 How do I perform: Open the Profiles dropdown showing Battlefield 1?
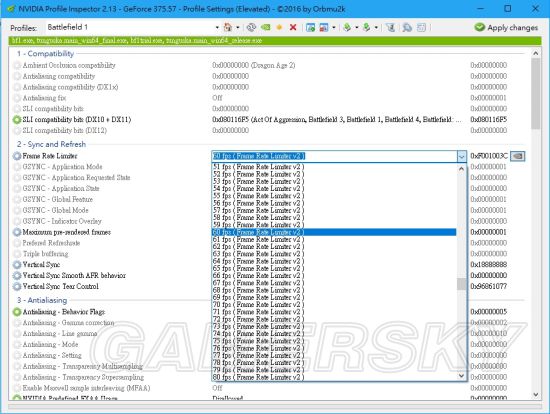coord(133,27)
